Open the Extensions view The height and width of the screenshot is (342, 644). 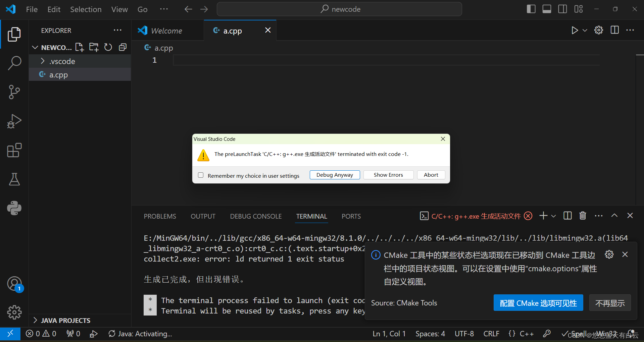tap(14, 150)
